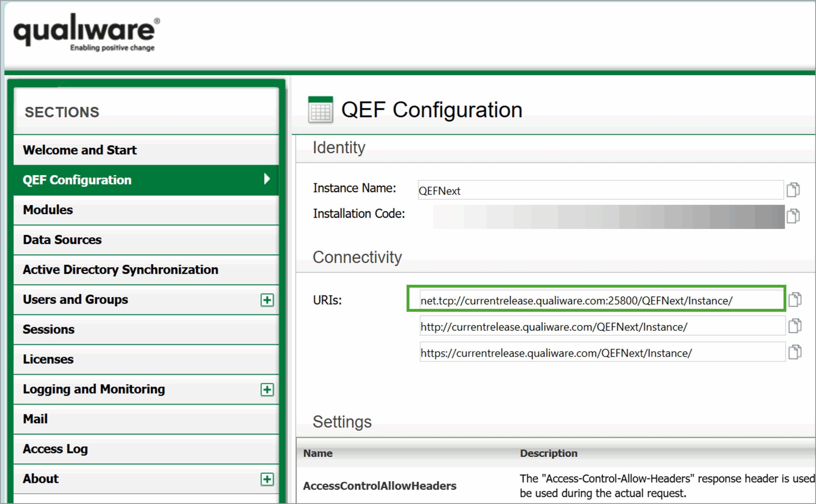This screenshot has height=504, width=816.
Task: Click the Instance Name field QEFNext
Action: [x=601, y=190]
